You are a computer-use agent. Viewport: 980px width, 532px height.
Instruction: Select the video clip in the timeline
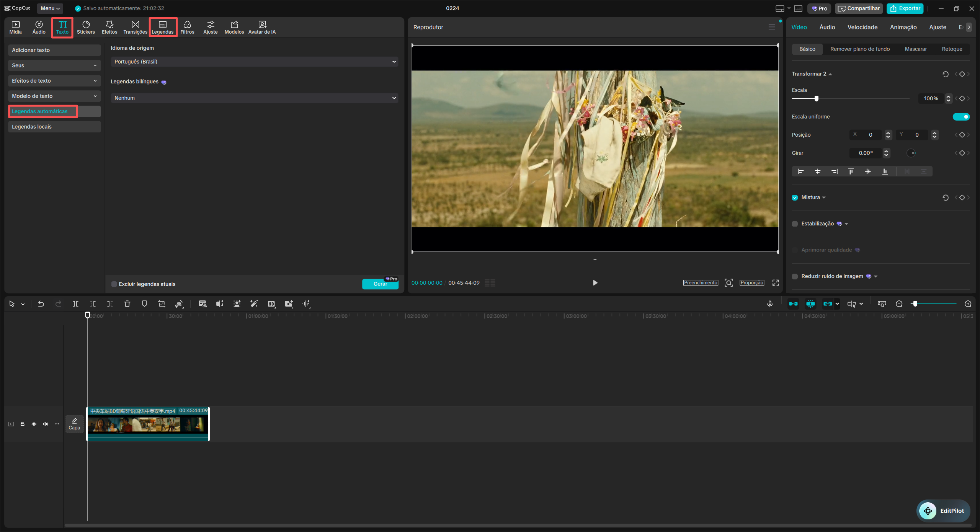tap(148, 424)
